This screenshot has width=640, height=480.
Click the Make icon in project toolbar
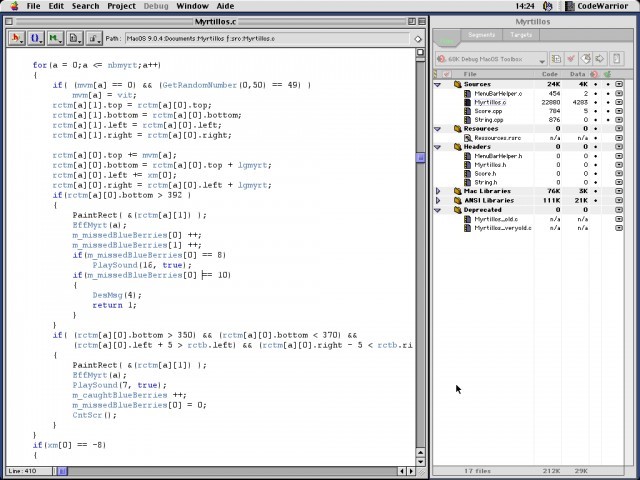(x=585, y=59)
